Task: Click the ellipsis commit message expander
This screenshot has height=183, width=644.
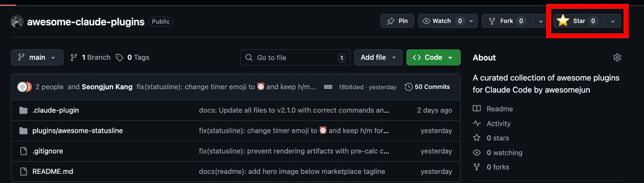Action: point(328,87)
